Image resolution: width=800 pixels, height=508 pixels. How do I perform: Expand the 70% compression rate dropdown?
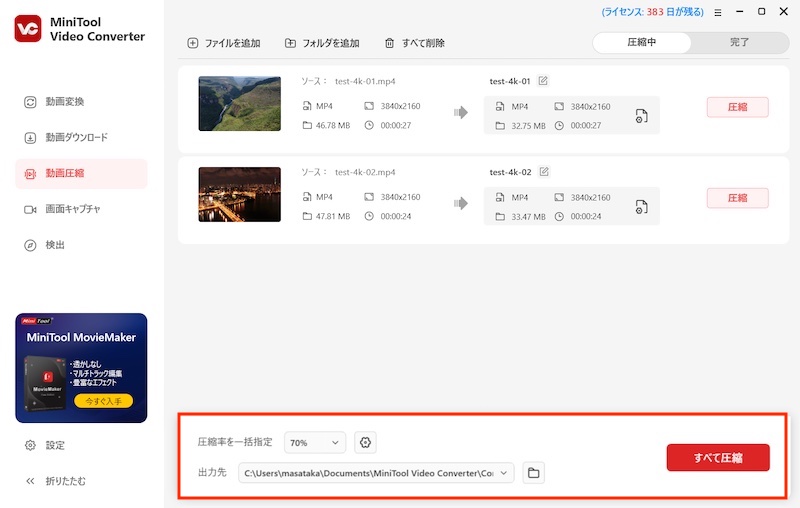[315, 442]
